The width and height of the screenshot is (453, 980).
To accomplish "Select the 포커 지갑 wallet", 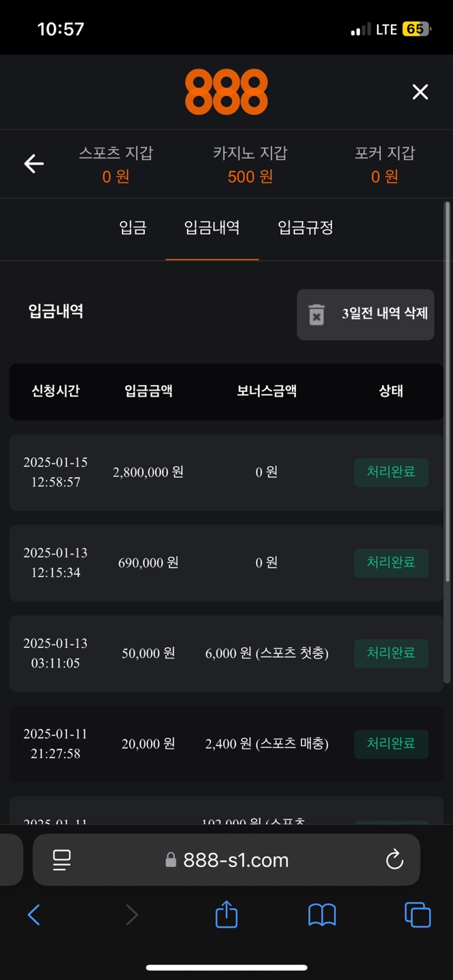I will (x=384, y=164).
